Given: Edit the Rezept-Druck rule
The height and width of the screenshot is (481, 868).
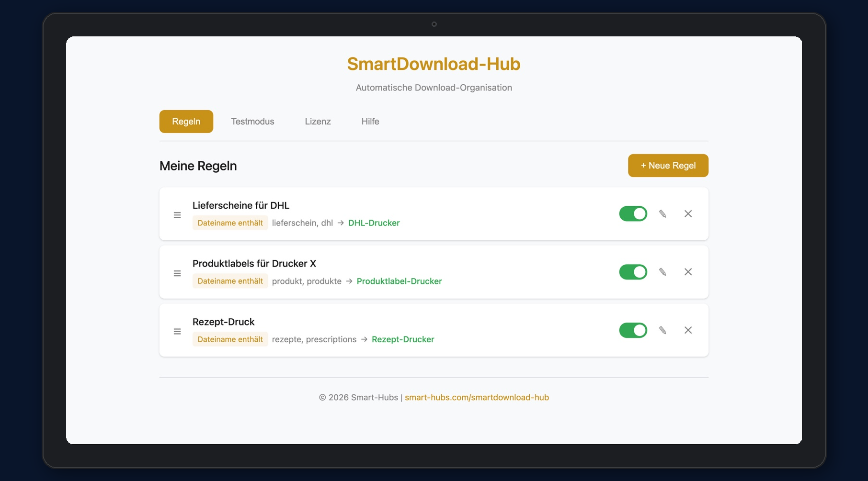Looking at the screenshot, I should tap(663, 330).
